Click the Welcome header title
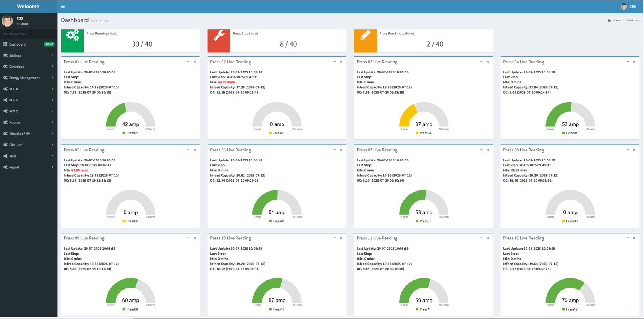The width and height of the screenshot is (644, 319). tap(28, 7)
